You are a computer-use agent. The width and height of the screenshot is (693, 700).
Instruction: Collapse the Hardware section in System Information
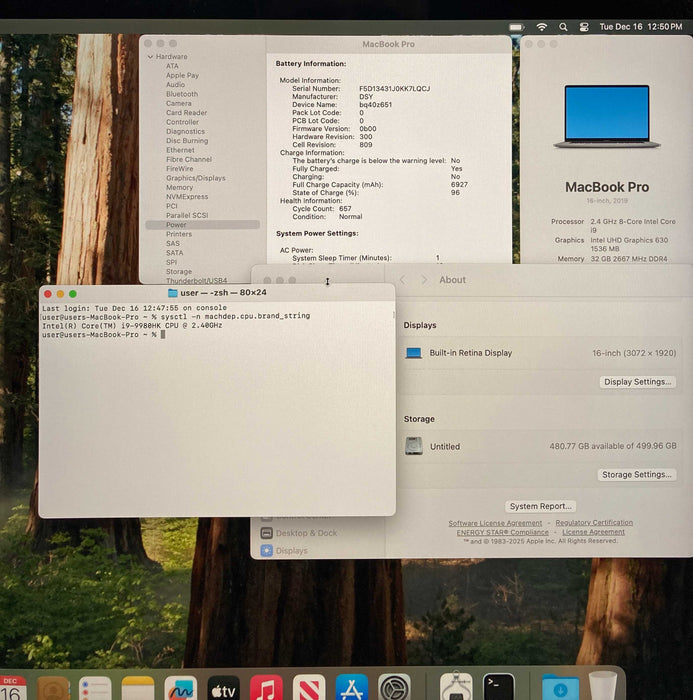(x=150, y=57)
